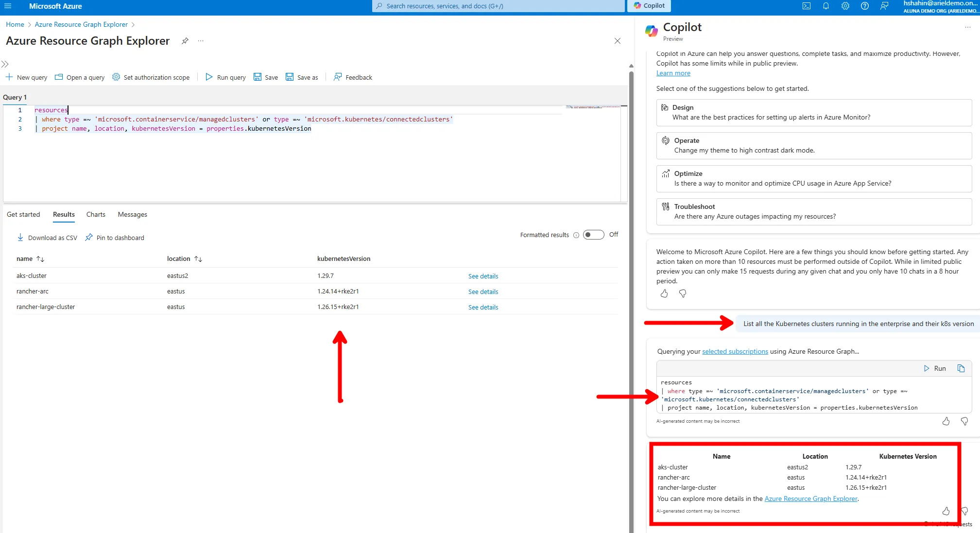980x533 pixels.
Task: Open the notifications bell
Action: [x=826, y=6]
